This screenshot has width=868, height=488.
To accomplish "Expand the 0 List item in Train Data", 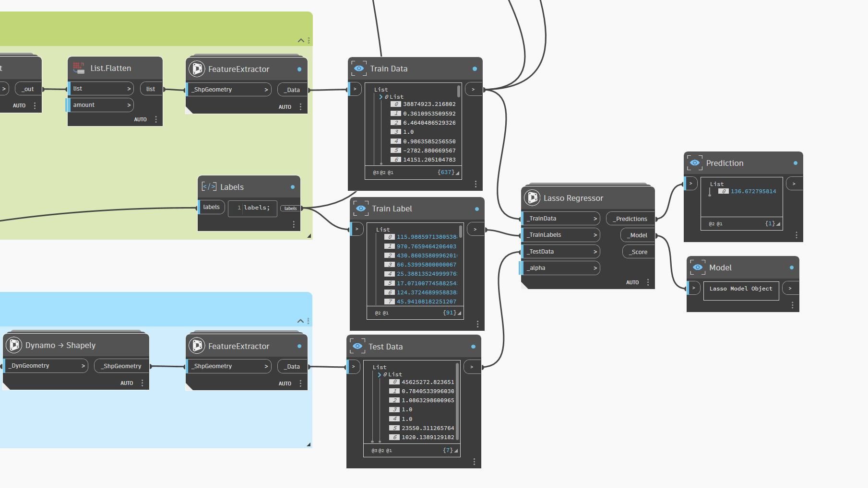I will 381,97.
